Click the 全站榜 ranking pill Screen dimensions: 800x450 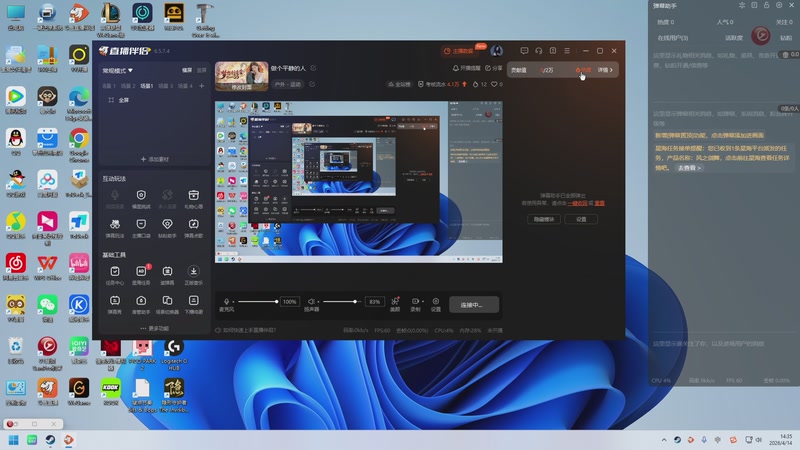pos(399,84)
